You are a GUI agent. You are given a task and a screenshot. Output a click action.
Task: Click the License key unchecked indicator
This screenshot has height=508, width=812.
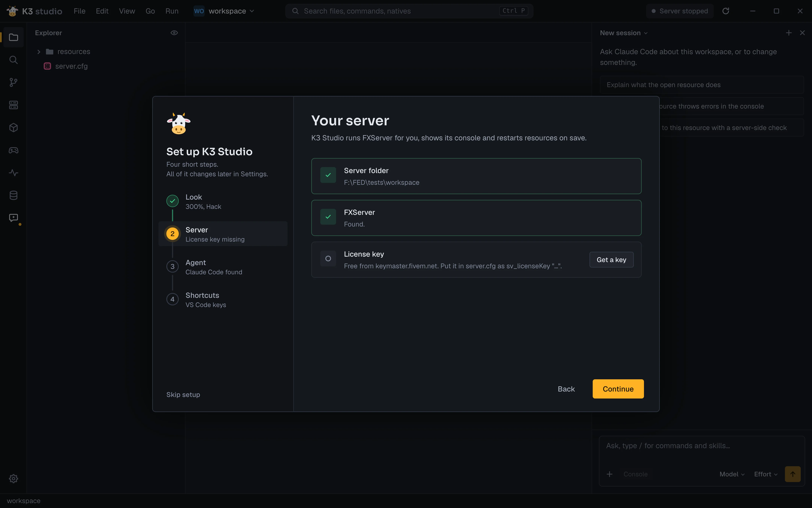coord(328,259)
